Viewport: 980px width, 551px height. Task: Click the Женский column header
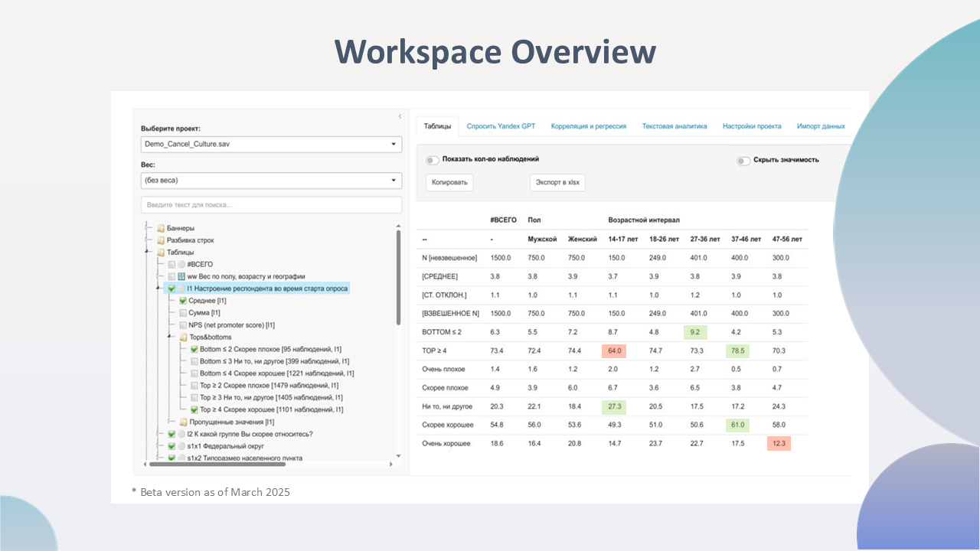click(582, 239)
